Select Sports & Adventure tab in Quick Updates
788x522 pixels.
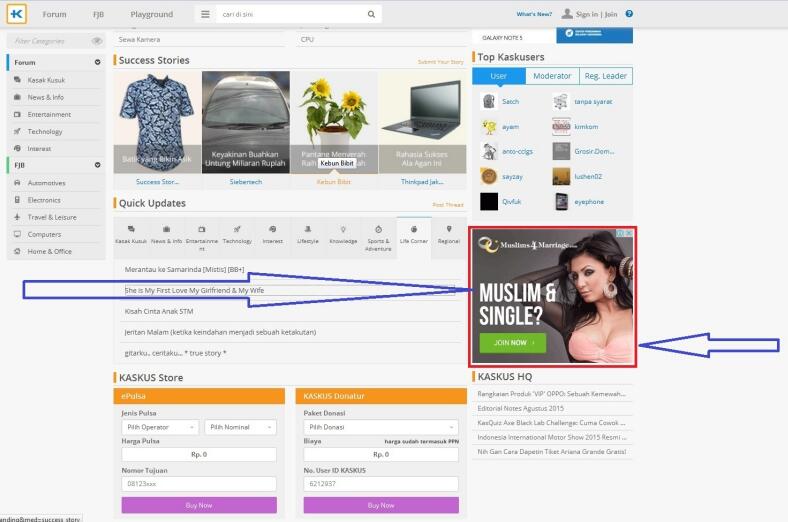pos(378,238)
